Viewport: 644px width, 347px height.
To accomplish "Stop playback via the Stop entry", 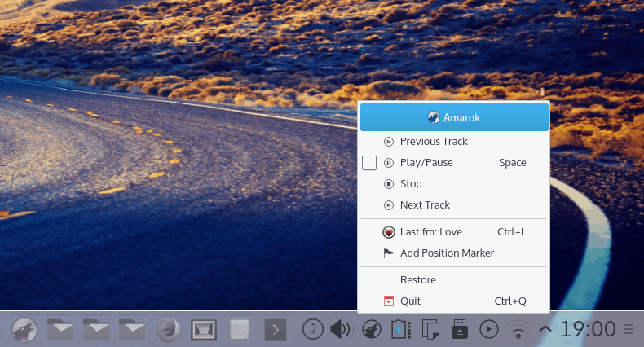I will [454, 184].
